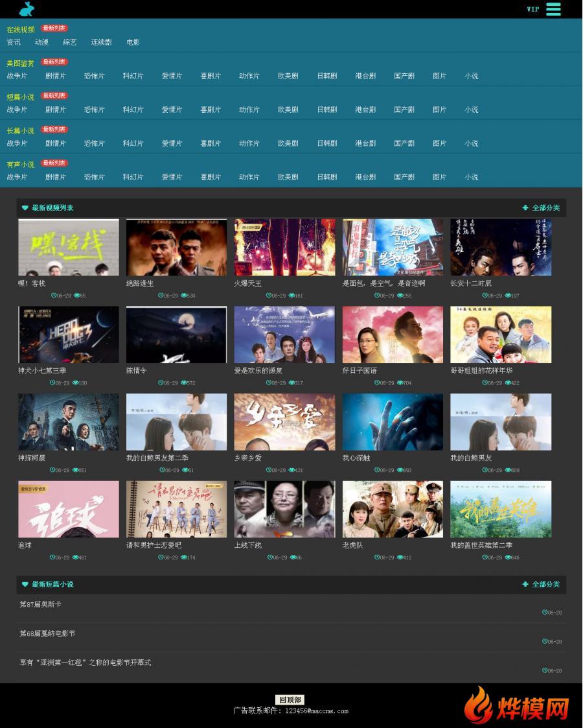The image size is (583, 728).
Task: Open the 短篇小说 category heading
Action: (x=21, y=97)
